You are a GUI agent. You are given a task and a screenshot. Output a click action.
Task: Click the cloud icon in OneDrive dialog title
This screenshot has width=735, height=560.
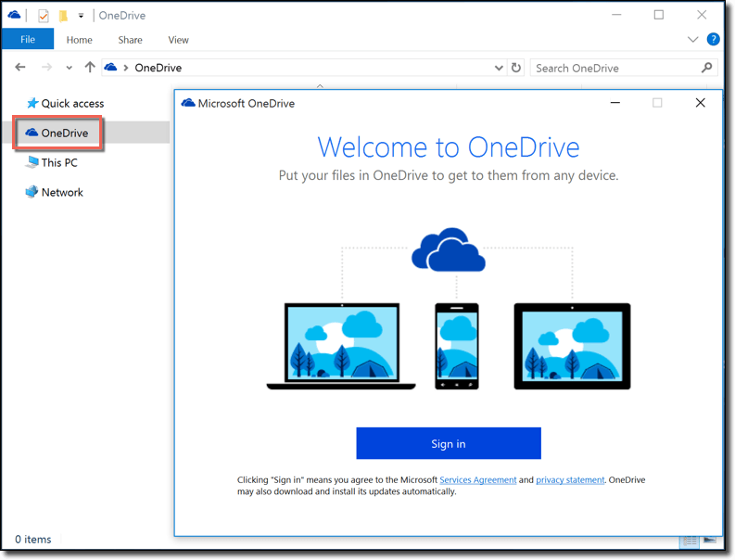click(x=188, y=103)
